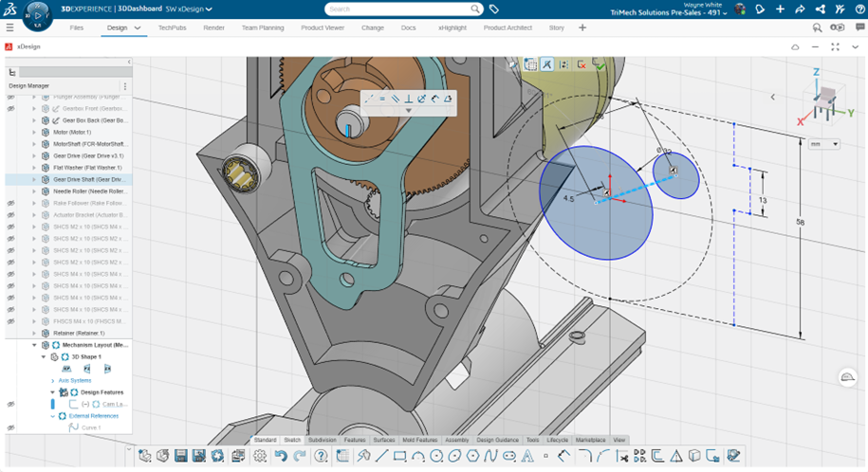Open the 3D compass play button

point(35,13)
